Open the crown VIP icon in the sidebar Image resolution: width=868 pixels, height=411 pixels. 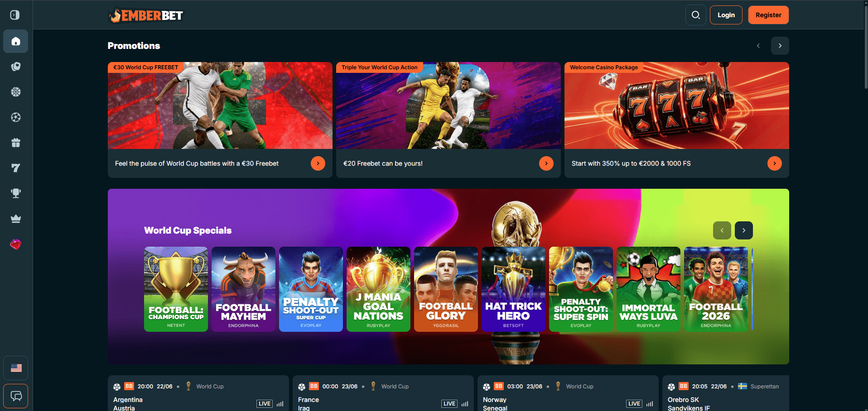(x=16, y=219)
